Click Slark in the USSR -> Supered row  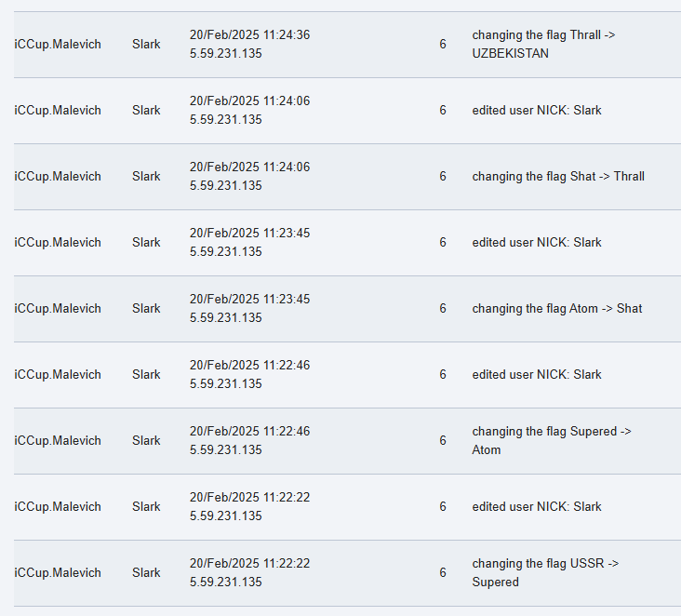[x=146, y=572]
